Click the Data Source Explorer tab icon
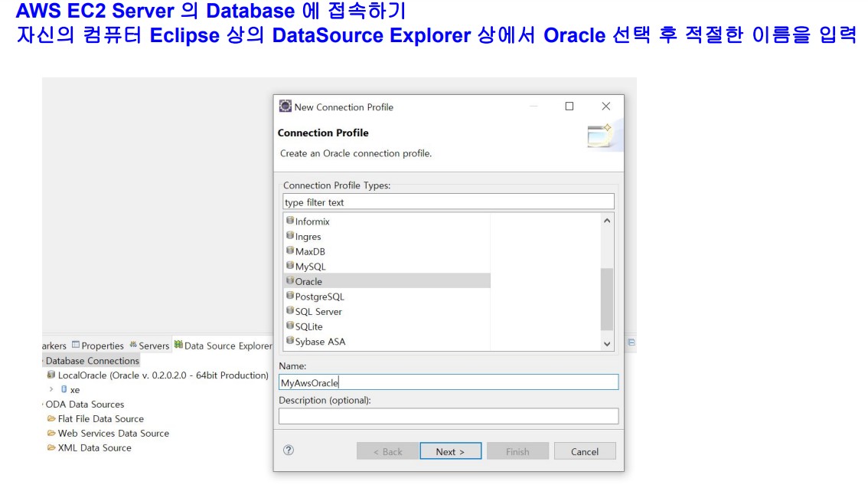 click(x=178, y=345)
